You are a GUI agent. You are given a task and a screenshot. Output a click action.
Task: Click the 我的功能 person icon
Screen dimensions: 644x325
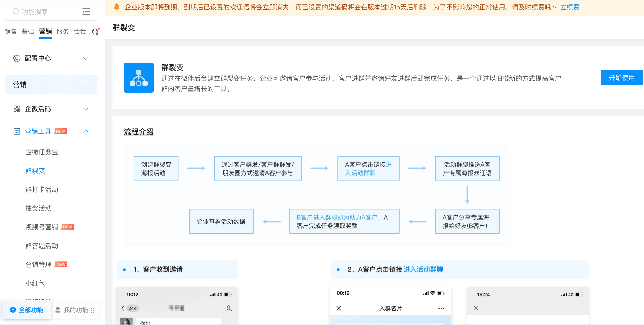click(58, 310)
